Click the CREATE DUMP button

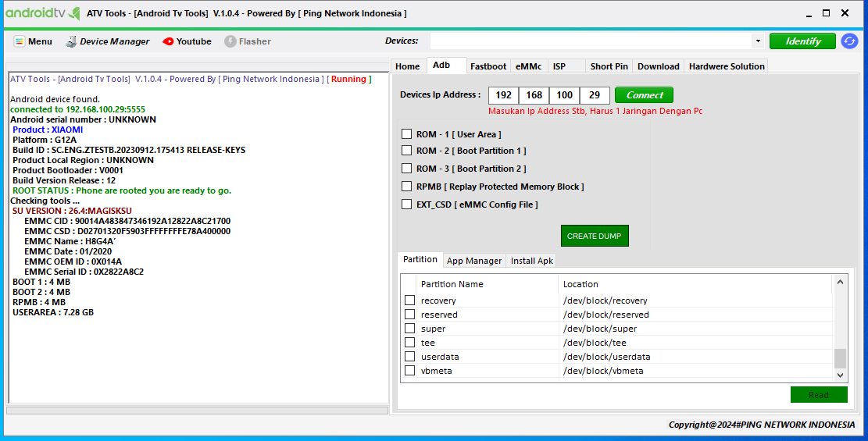(594, 236)
